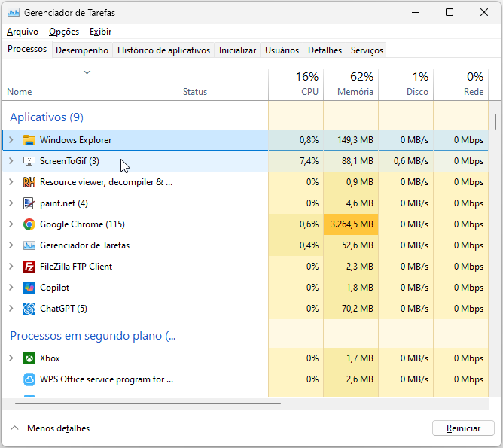Switch to the Detalhes tab
This screenshot has width=503, height=448.
click(x=325, y=50)
